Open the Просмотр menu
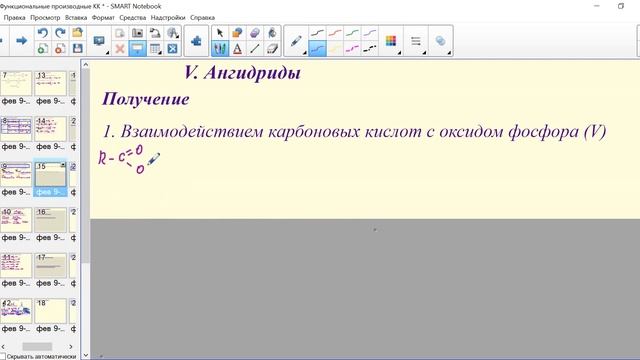Image resolution: width=640 pixels, height=360 pixels. point(45,18)
